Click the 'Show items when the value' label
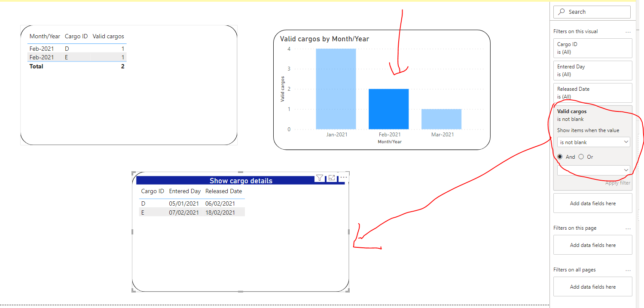The image size is (644, 308). [x=588, y=130]
